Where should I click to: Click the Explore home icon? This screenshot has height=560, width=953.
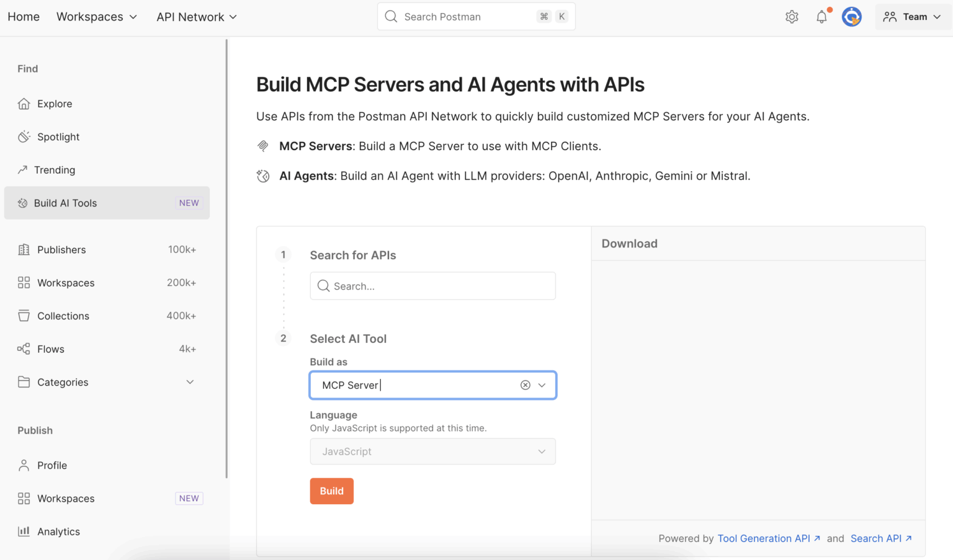click(24, 104)
